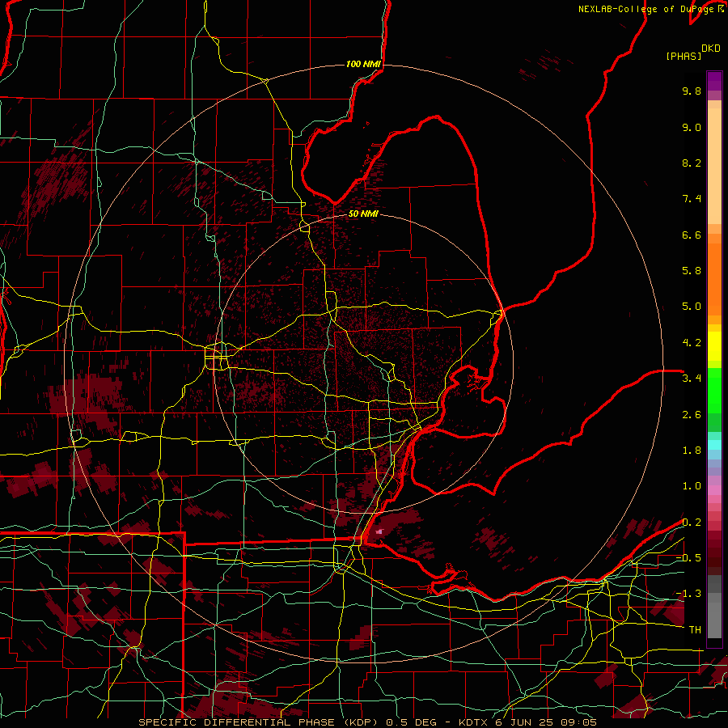Pick the light peach band of the color bar

(714, 166)
